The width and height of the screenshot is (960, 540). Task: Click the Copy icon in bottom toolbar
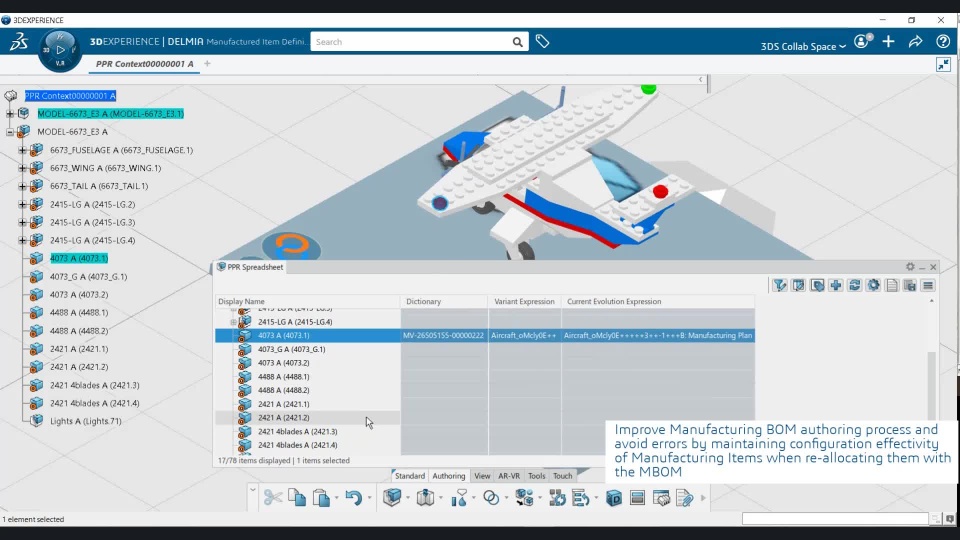click(x=297, y=498)
